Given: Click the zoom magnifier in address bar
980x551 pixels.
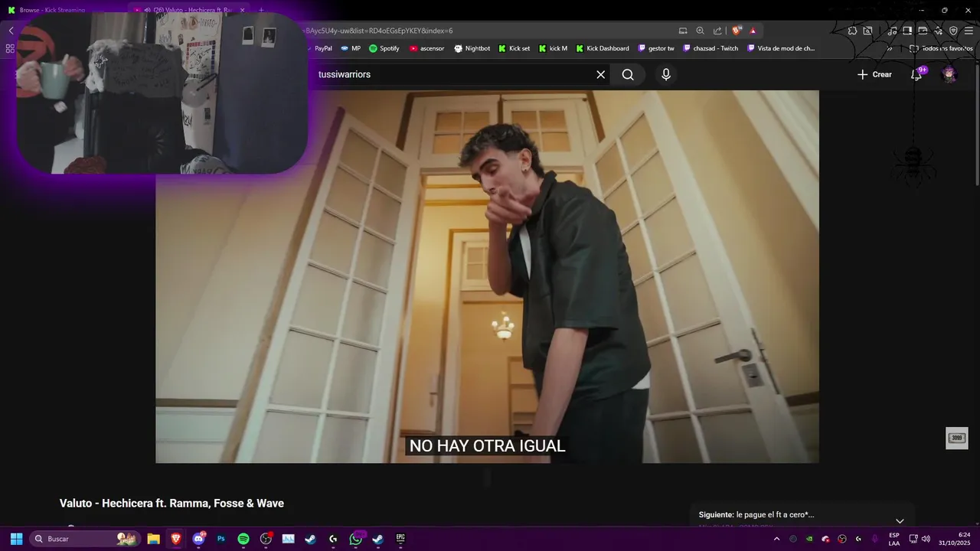Looking at the screenshot, I should [x=700, y=31].
